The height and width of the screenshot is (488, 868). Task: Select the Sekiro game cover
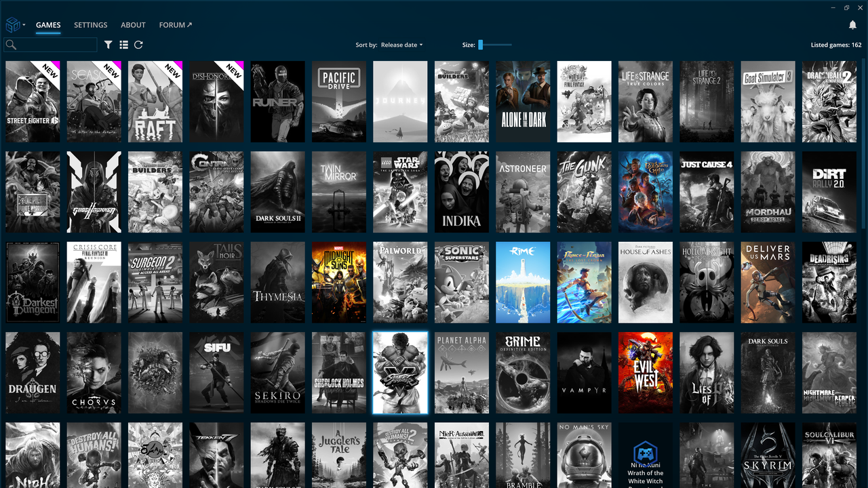pyautogui.click(x=278, y=373)
